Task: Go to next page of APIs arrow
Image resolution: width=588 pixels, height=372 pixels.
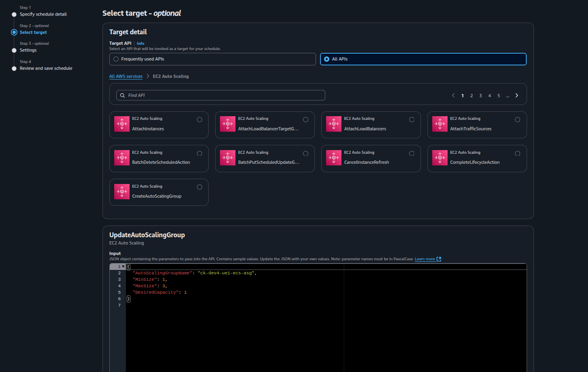Action: click(x=517, y=96)
